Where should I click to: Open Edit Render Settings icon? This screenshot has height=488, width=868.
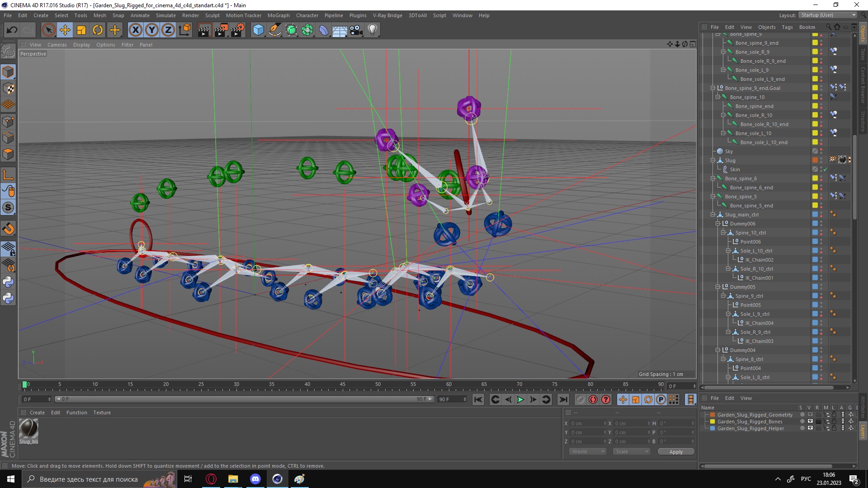pyautogui.click(x=238, y=30)
